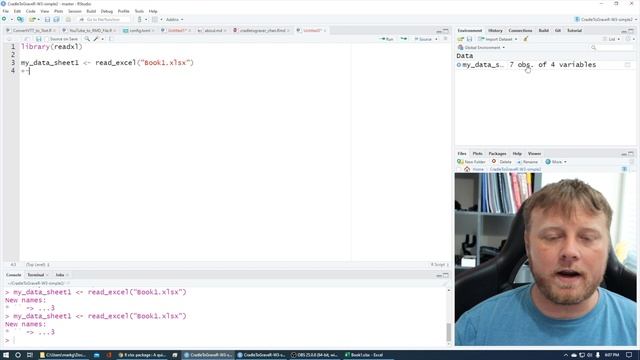Click the code tools wand icon
Screen dimensions: 640x360
(96, 39)
